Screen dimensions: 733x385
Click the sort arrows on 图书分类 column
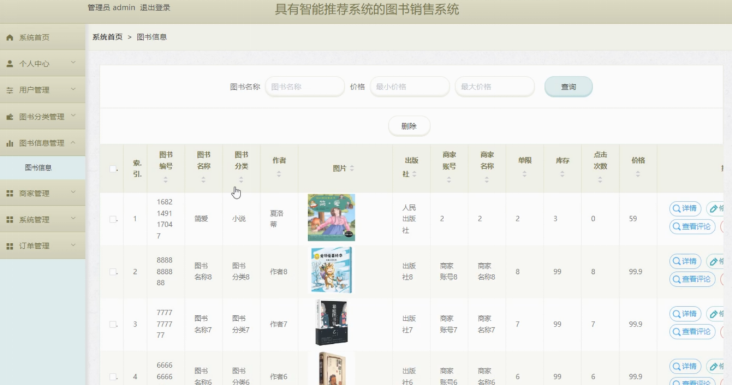tap(241, 180)
